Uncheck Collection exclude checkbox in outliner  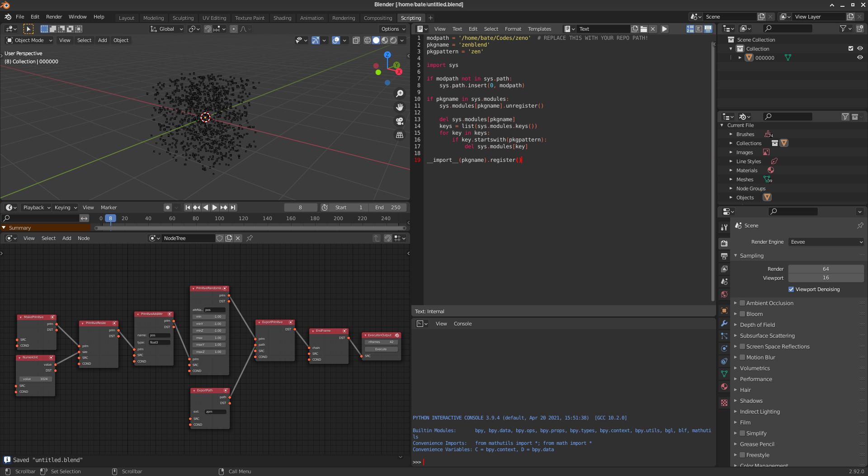coord(851,49)
